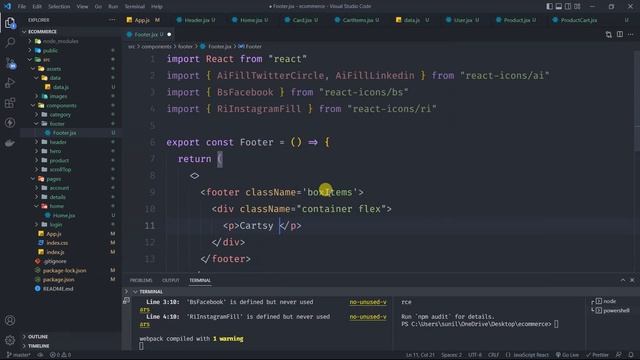Open the Terminal menu
640x360 pixels.
(134, 7)
